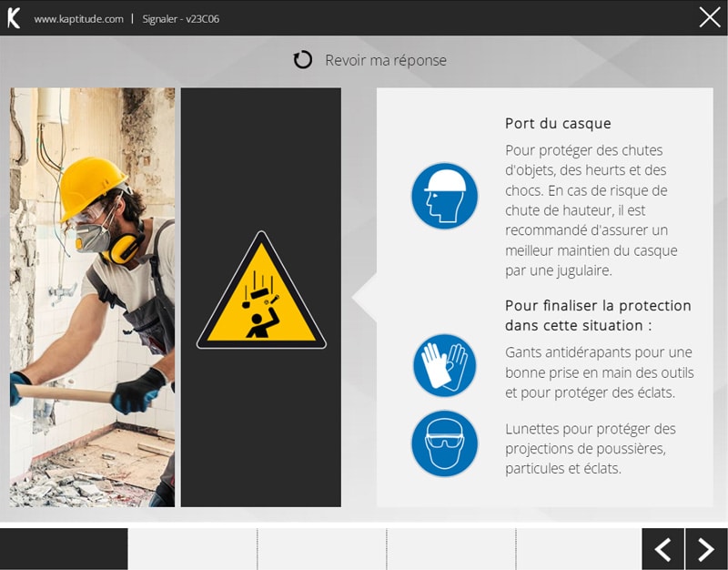728x570 pixels.
Task: Advance to the next slide arrow
Action: (x=706, y=549)
